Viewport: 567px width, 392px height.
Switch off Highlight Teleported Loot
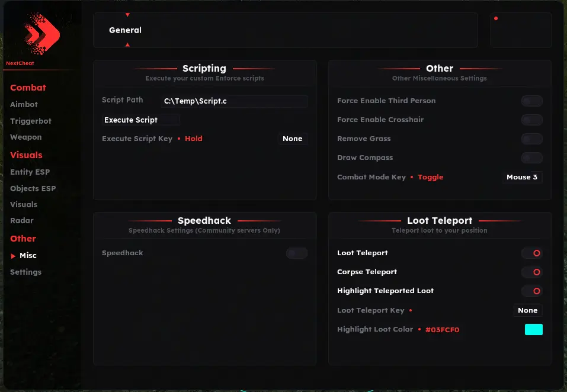point(531,291)
